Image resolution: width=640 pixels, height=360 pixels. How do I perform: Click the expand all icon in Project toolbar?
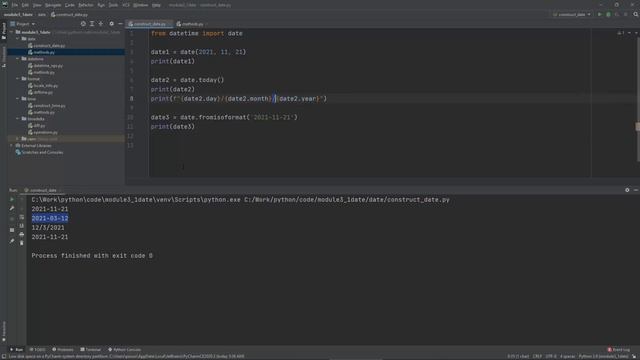tap(92, 24)
